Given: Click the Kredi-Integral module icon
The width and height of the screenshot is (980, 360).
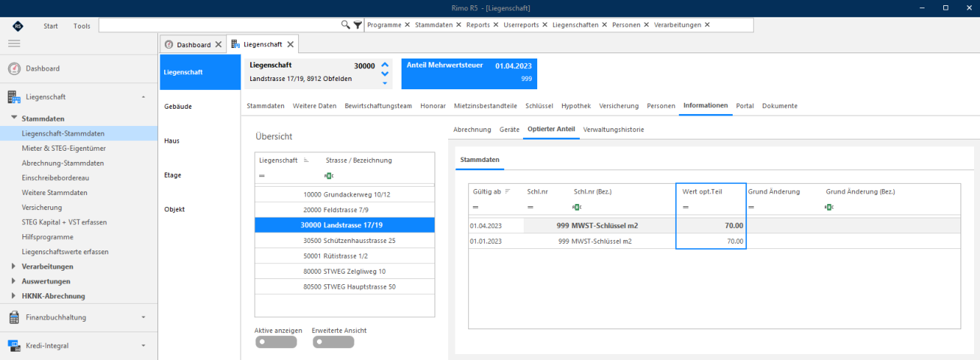Looking at the screenshot, I should (13, 346).
